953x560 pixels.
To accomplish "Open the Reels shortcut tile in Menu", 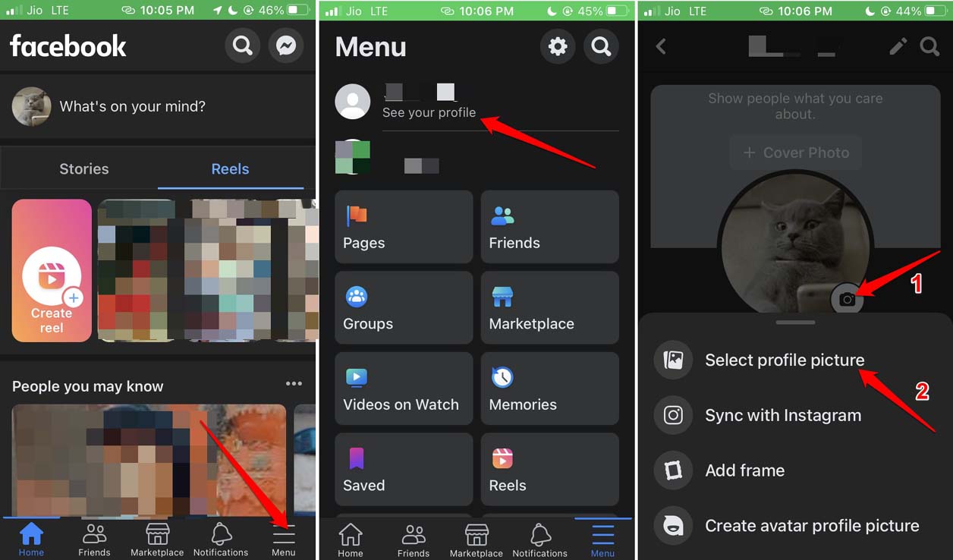I will [x=550, y=469].
